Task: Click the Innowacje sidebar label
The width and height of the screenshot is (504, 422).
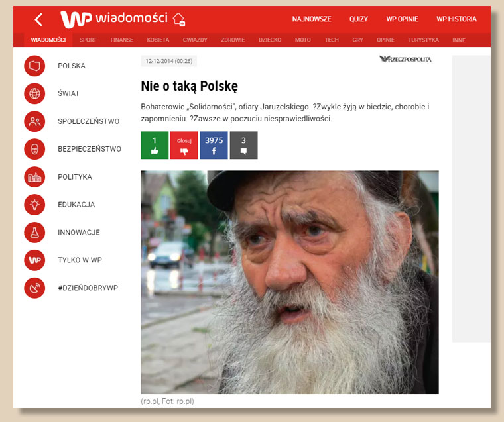Action: (79, 232)
